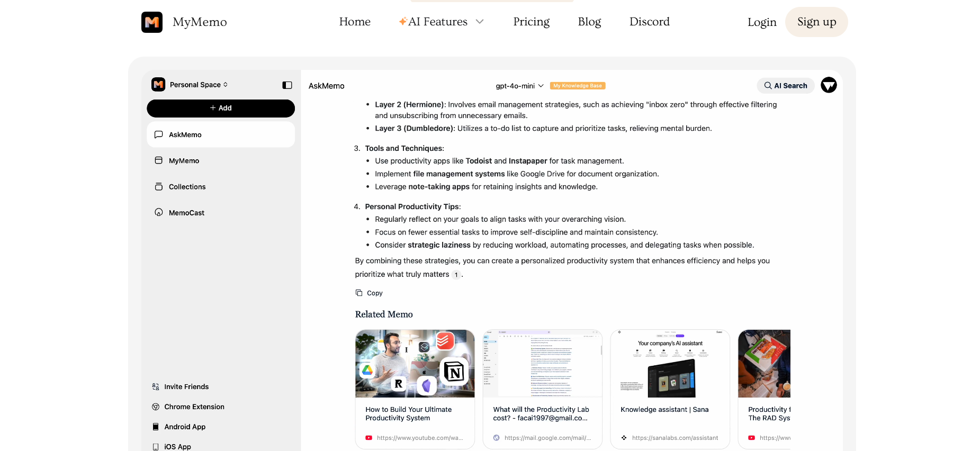This screenshot has width=980, height=451.
Task: Click the Copy icon below the answer
Action: pos(359,293)
